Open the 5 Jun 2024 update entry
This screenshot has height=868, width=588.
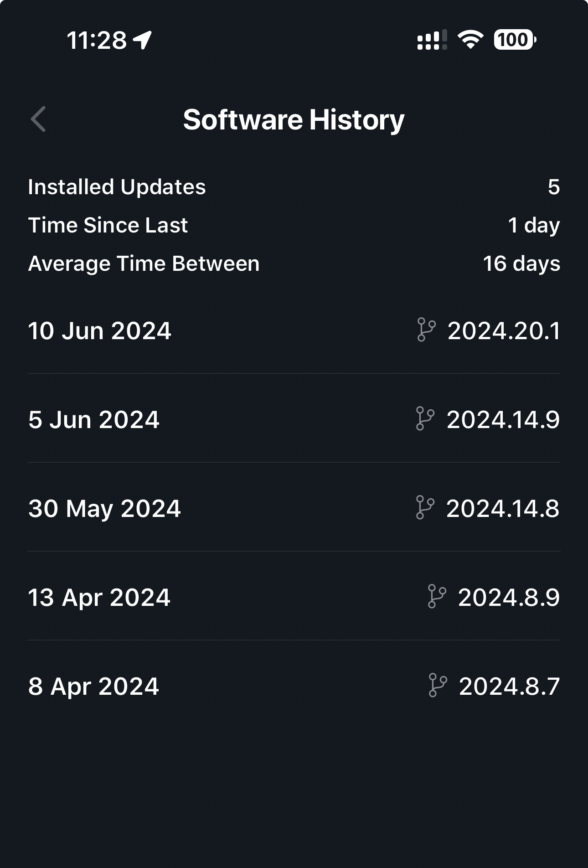pyautogui.click(x=94, y=419)
